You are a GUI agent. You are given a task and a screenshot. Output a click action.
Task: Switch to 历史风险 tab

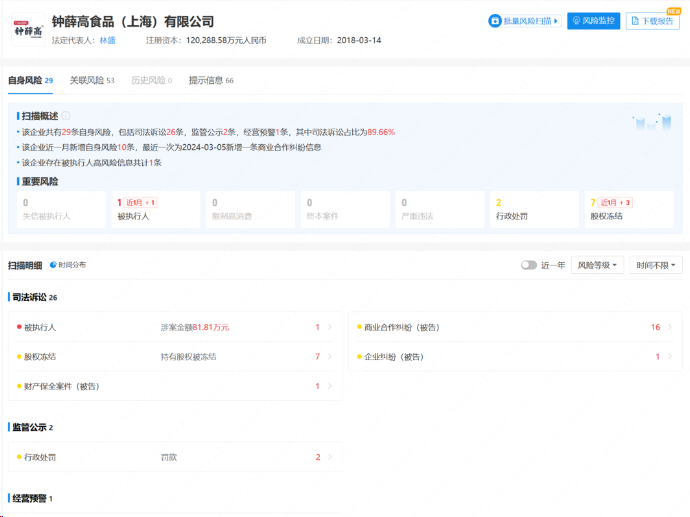151,80
